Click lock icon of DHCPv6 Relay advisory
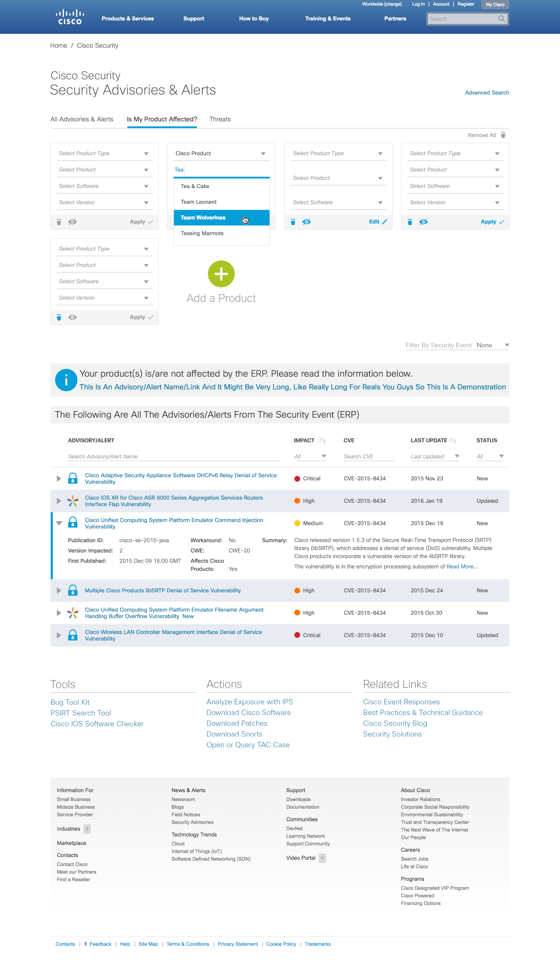Viewport: 560px width, 965px height. [x=72, y=478]
